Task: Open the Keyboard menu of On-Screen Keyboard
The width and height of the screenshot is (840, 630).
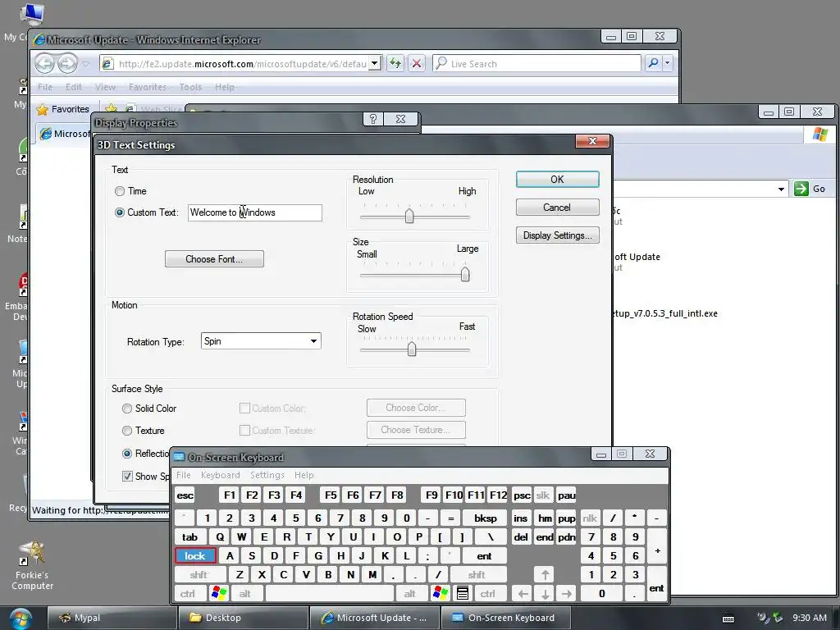Action: coord(220,475)
